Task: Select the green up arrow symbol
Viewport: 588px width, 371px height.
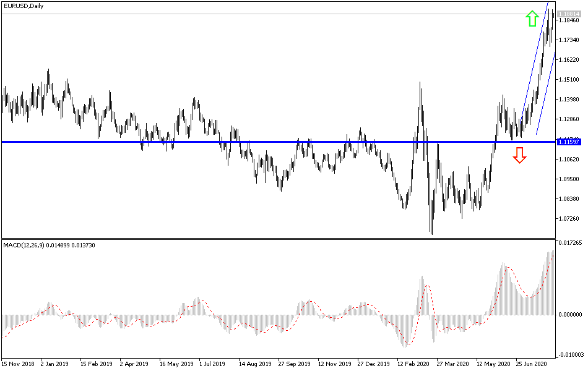Action: (x=531, y=17)
